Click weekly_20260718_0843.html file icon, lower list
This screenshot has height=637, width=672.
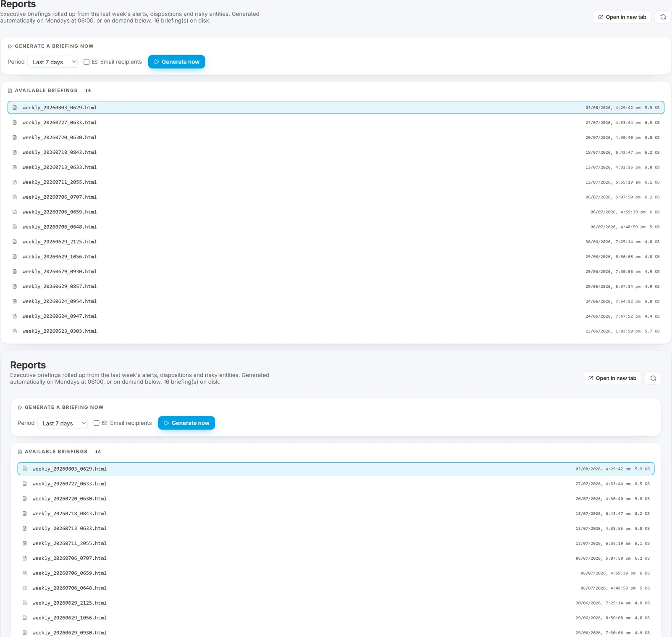click(25, 514)
